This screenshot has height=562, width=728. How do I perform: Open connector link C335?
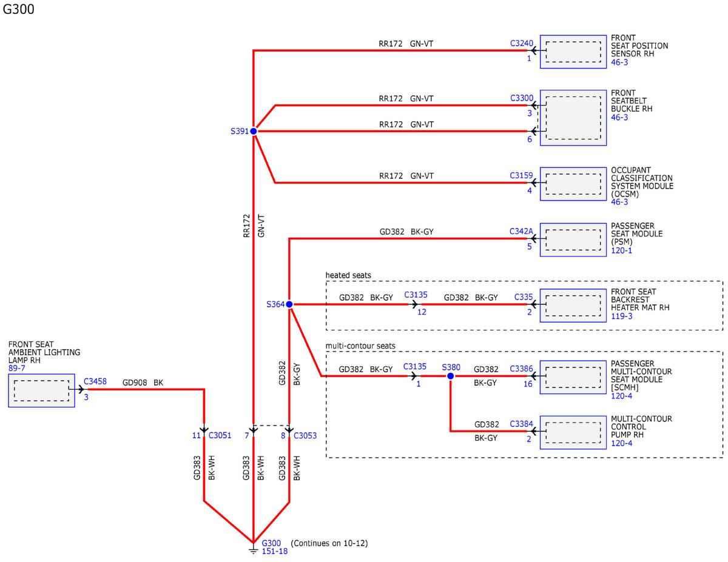524,297
